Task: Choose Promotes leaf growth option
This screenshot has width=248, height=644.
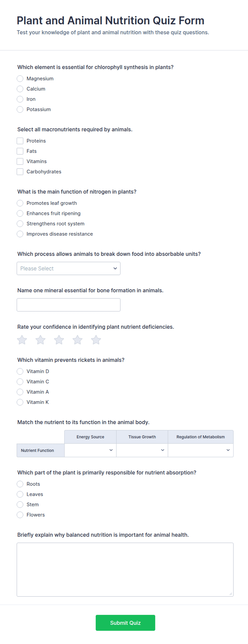Action: (x=20, y=203)
